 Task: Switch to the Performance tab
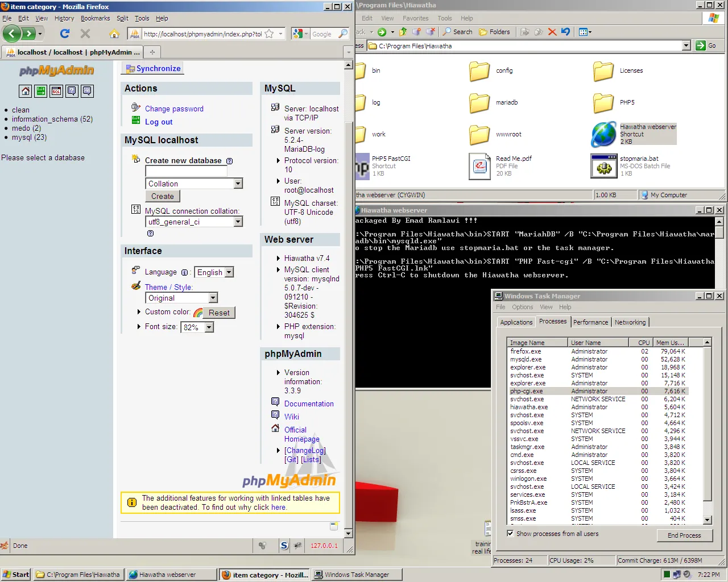[x=590, y=322]
